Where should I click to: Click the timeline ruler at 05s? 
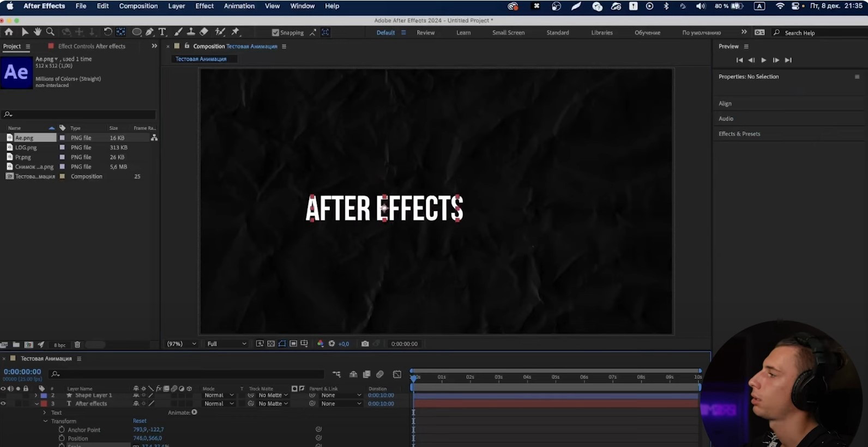click(556, 377)
